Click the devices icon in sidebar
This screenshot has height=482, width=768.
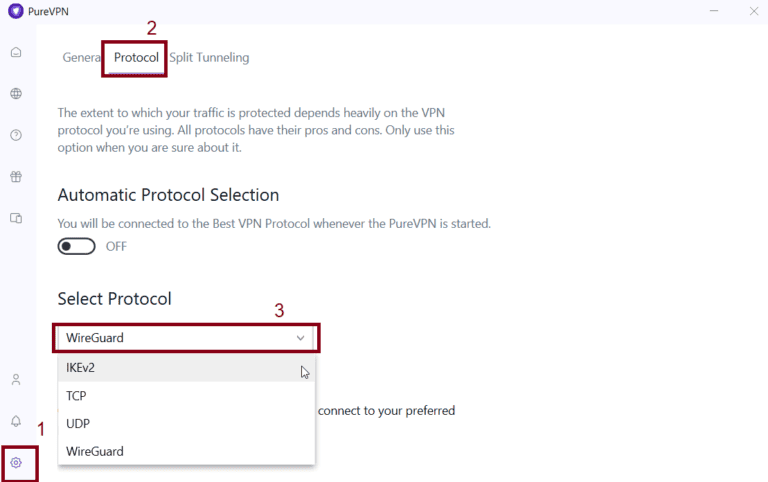(x=16, y=218)
